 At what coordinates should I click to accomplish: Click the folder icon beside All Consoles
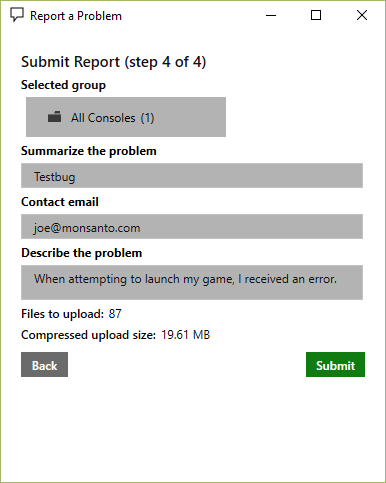pos(54,117)
